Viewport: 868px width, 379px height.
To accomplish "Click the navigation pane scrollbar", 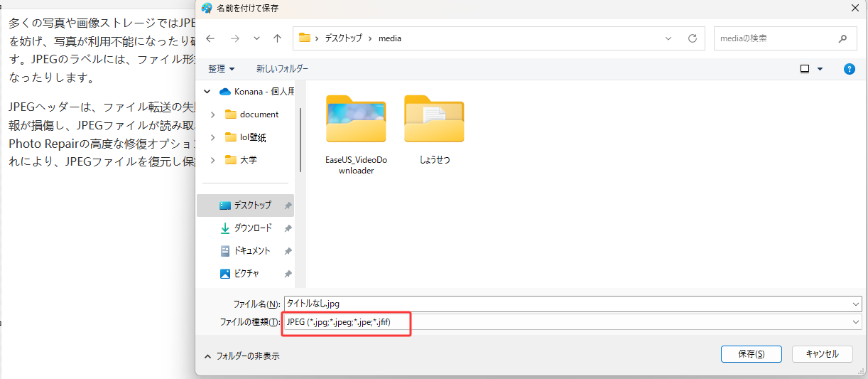I will (x=300, y=139).
